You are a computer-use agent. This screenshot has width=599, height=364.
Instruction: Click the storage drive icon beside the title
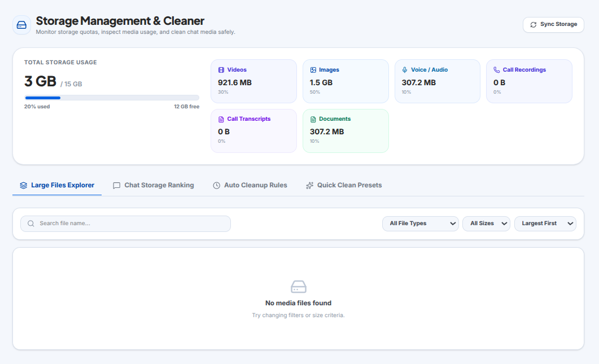(22, 25)
